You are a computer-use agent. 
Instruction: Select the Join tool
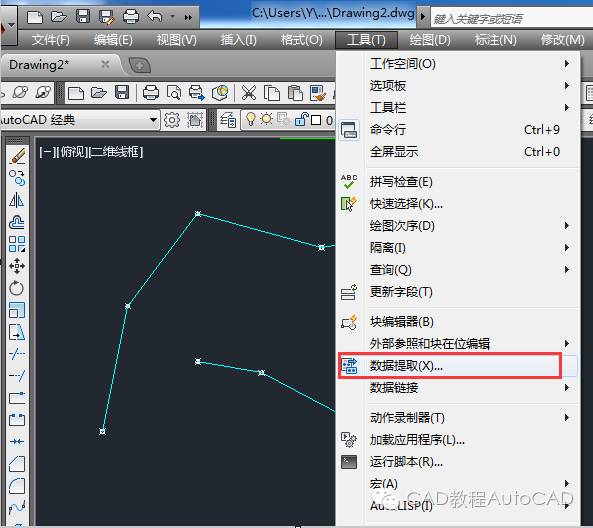tap(17, 442)
